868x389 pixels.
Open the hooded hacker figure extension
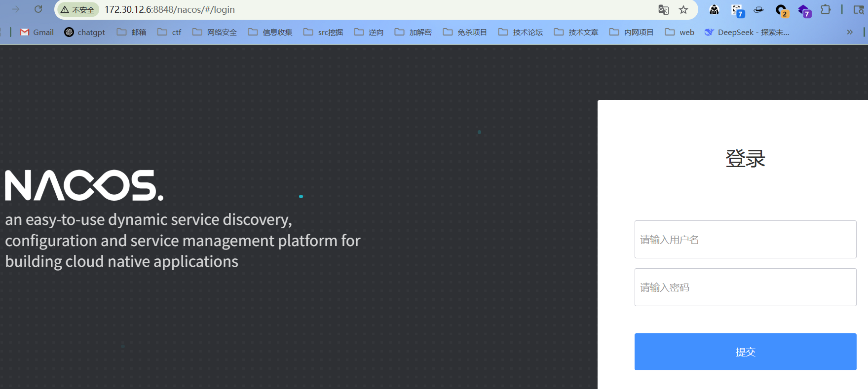pos(714,9)
